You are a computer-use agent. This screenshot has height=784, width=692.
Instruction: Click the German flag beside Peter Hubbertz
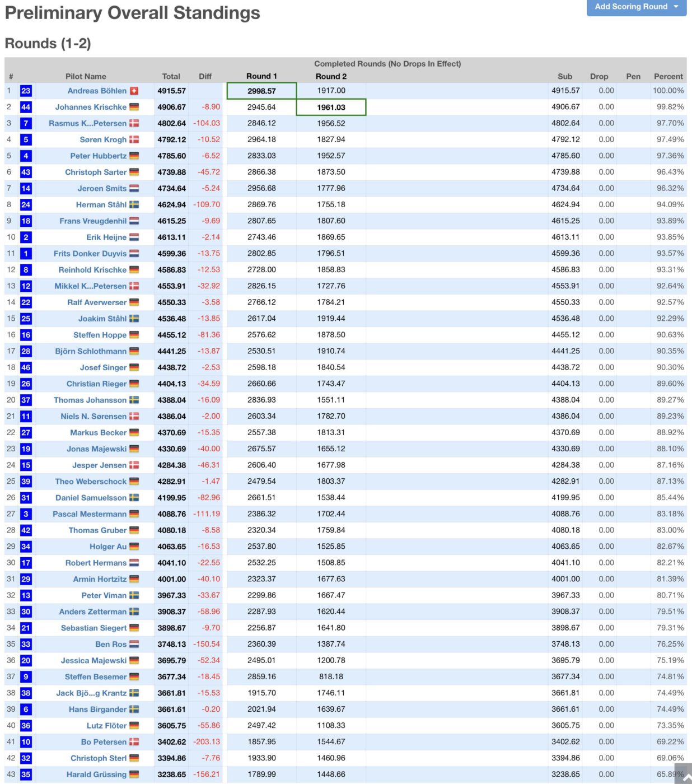[134, 156]
